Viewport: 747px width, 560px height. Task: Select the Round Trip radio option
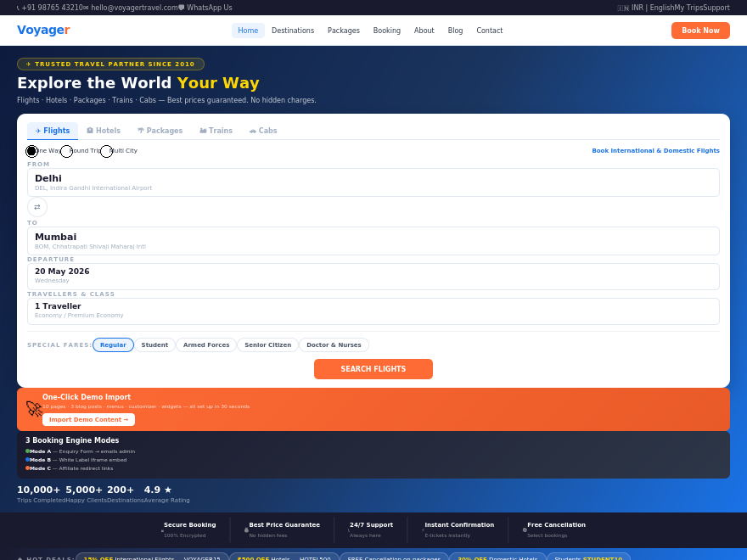pyautogui.click(x=67, y=151)
